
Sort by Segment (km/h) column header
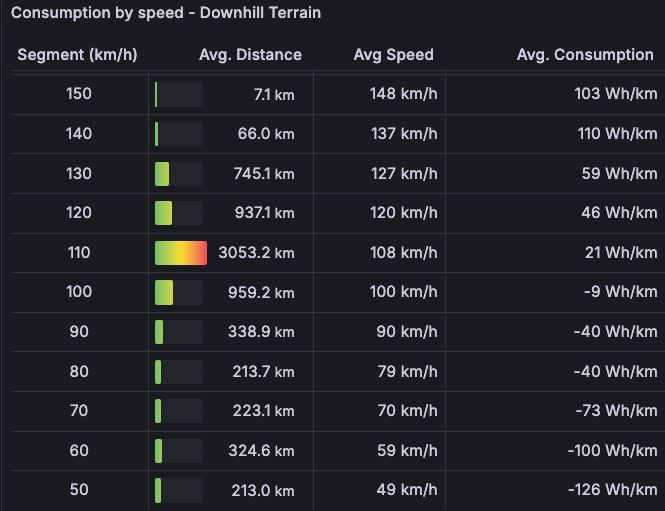point(77,55)
